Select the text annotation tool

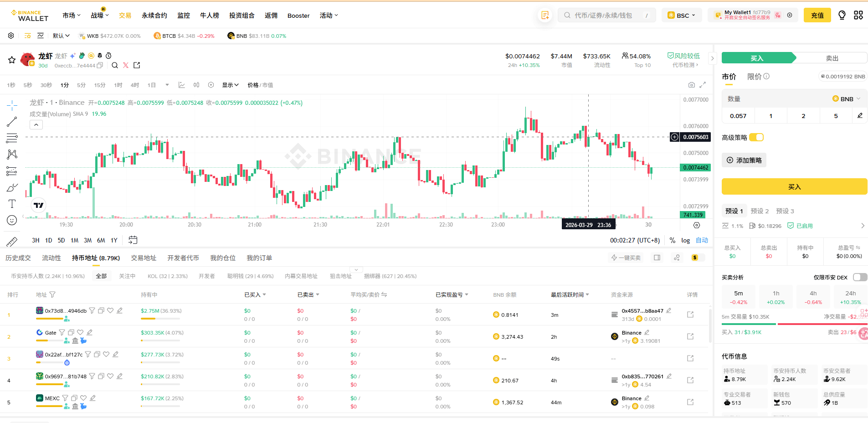point(12,204)
